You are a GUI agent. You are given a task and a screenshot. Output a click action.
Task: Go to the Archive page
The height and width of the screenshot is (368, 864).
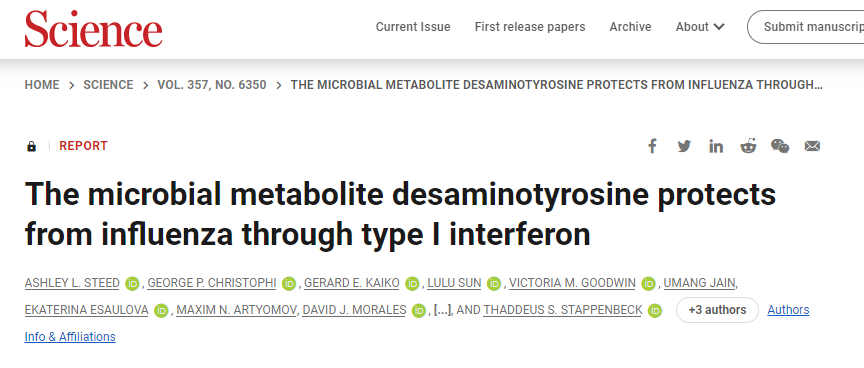(630, 26)
